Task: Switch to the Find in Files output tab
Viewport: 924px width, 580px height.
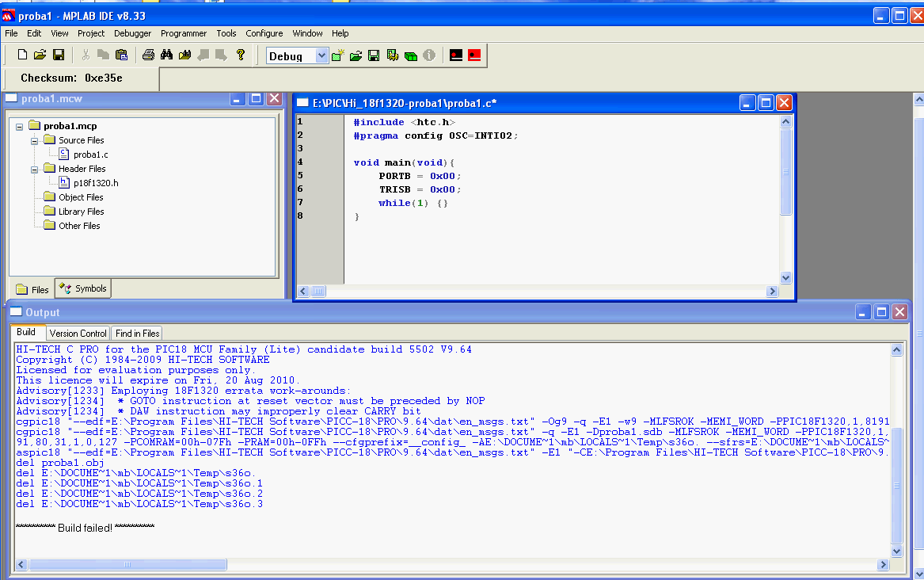Action: tap(137, 333)
